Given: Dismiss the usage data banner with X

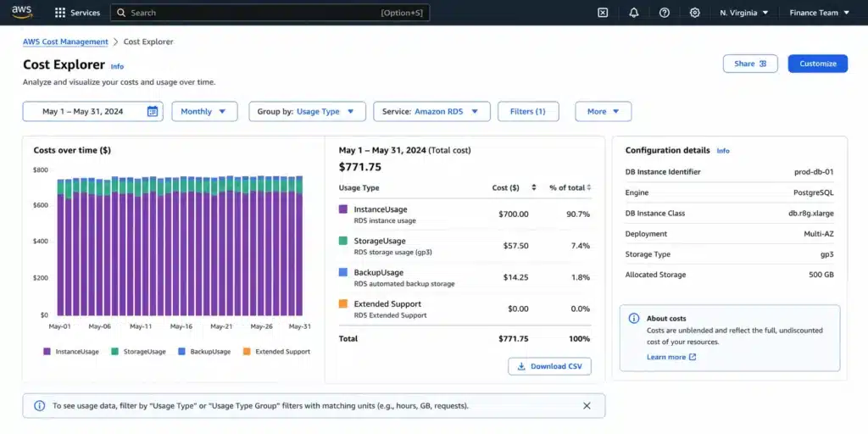Looking at the screenshot, I should 587,406.
